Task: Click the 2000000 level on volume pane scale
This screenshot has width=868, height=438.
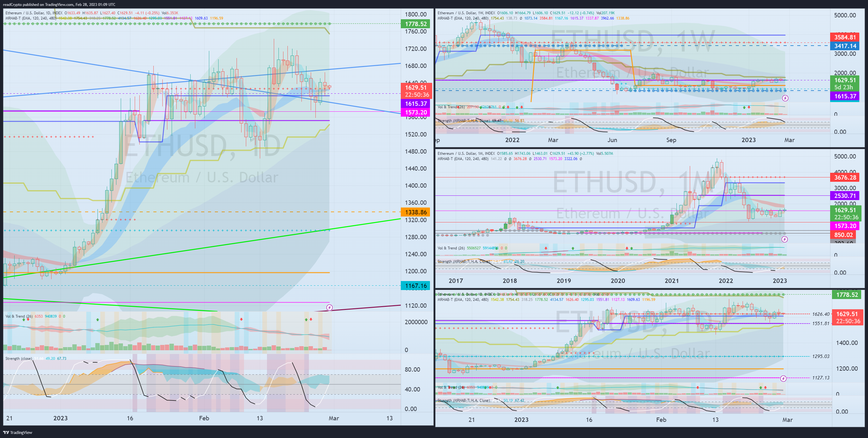Action: (x=416, y=322)
